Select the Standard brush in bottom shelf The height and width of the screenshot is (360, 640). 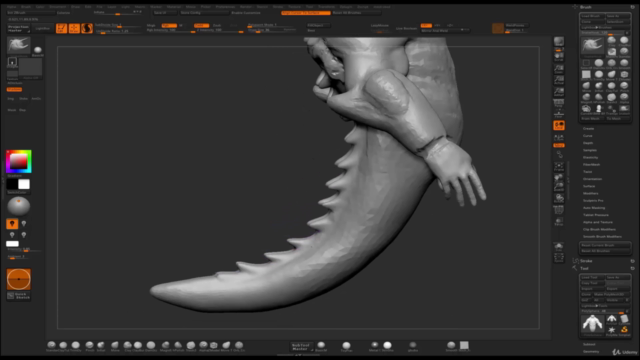coord(51,346)
